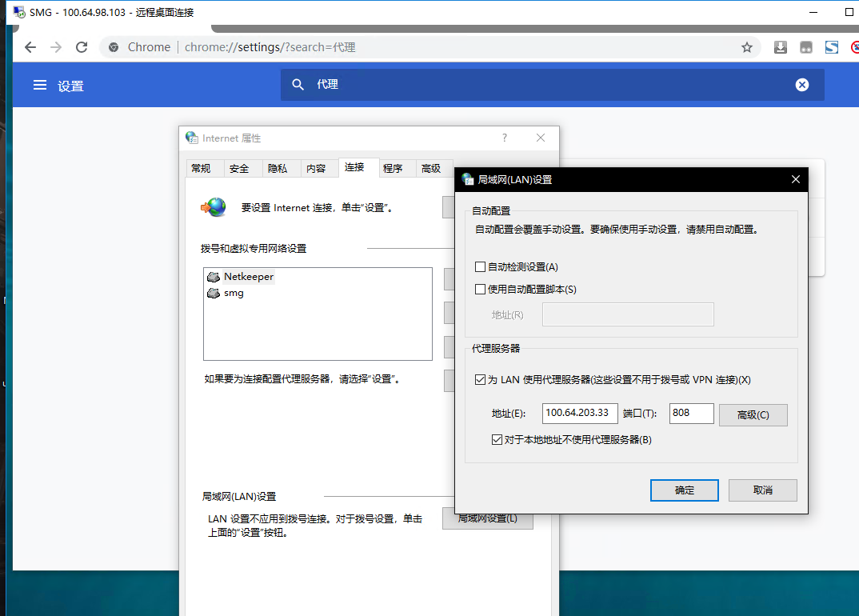The height and width of the screenshot is (616, 859).
Task: Open the settings hamburger menu
Action: [40, 85]
